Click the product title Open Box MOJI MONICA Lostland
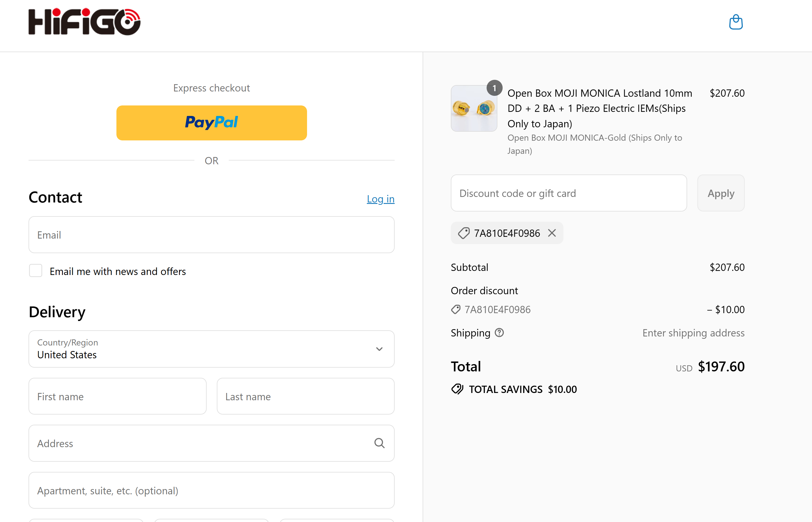812x522 pixels. (599, 108)
